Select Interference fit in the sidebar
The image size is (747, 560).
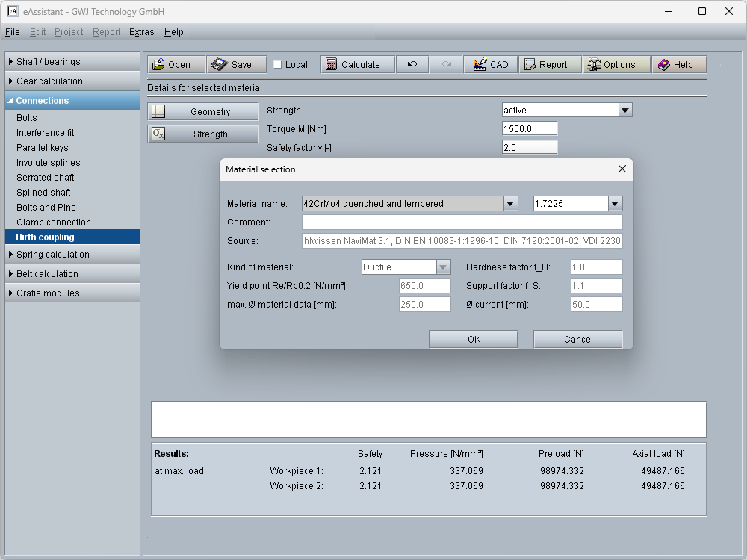tap(46, 133)
